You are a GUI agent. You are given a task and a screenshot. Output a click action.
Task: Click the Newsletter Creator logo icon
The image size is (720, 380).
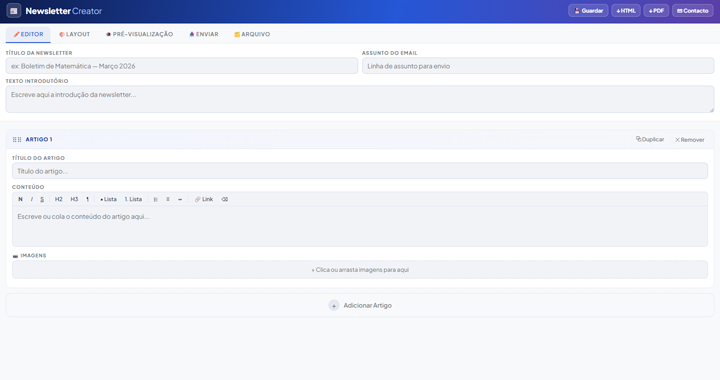tap(14, 11)
